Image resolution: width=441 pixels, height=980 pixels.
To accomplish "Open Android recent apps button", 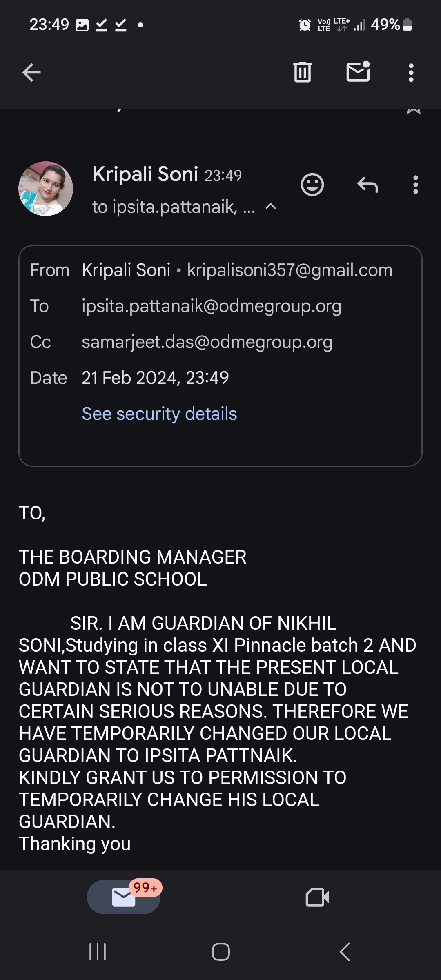I will (x=98, y=952).
